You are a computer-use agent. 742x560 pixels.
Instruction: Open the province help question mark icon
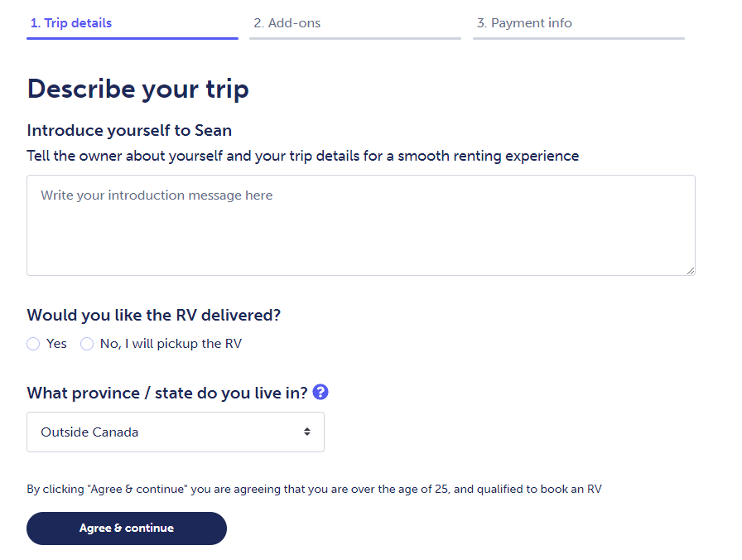pyautogui.click(x=320, y=392)
